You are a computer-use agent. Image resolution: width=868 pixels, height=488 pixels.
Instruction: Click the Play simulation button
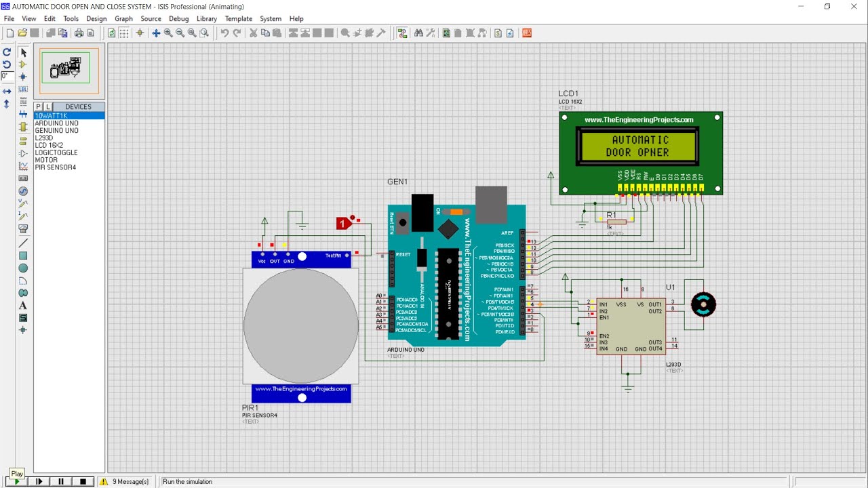point(16,482)
